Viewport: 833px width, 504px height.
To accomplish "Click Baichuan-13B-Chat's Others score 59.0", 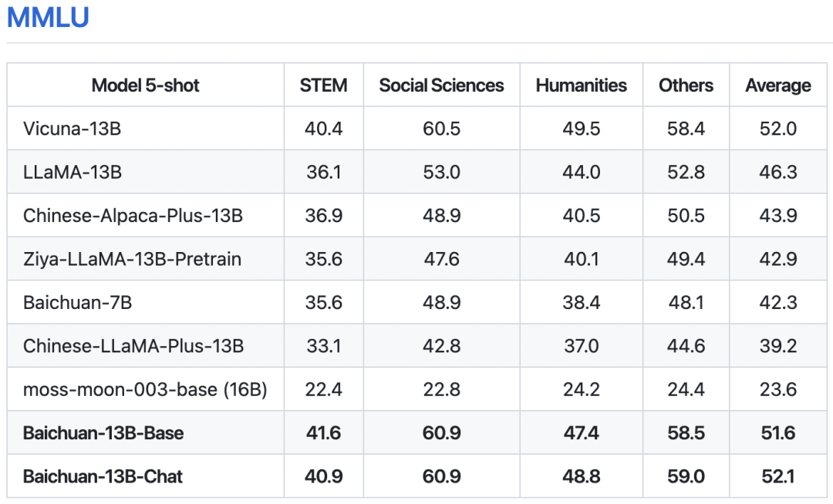I will [686, 477].
